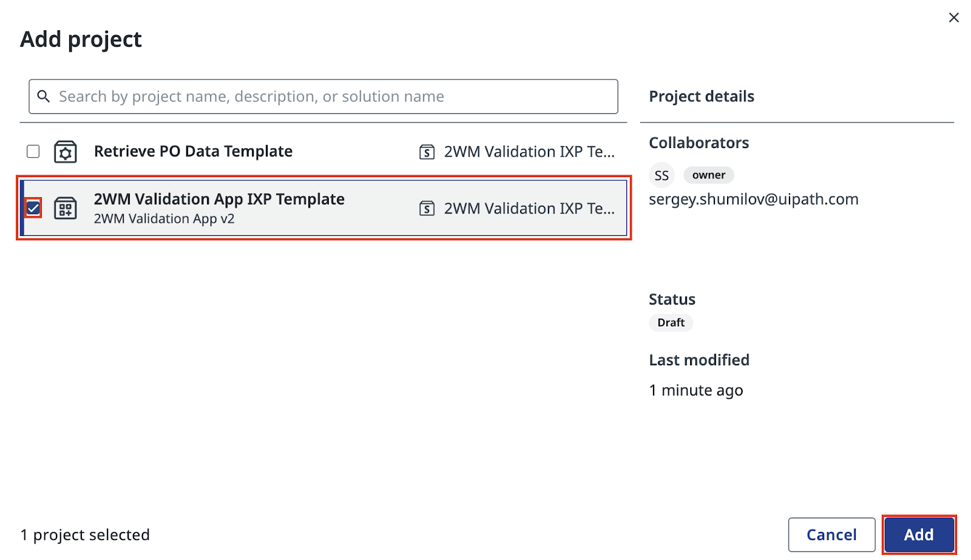
Task: Click solution icon in Retrieve PO Data row
Action: (427, 152)
